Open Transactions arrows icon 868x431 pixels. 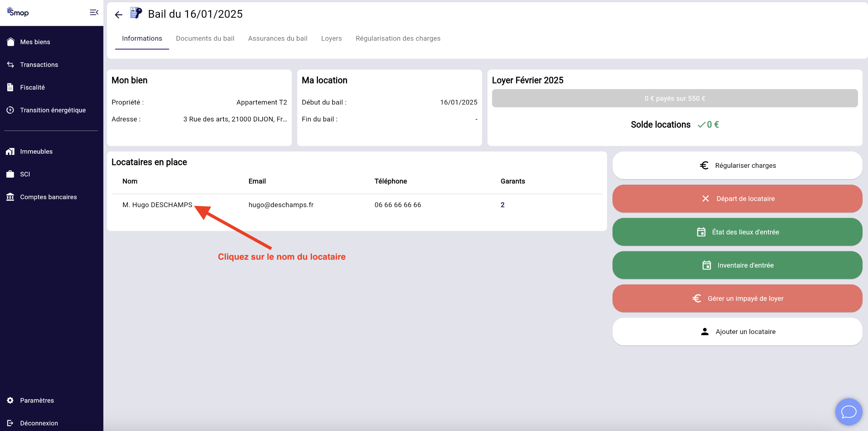[x=10, y=64]
